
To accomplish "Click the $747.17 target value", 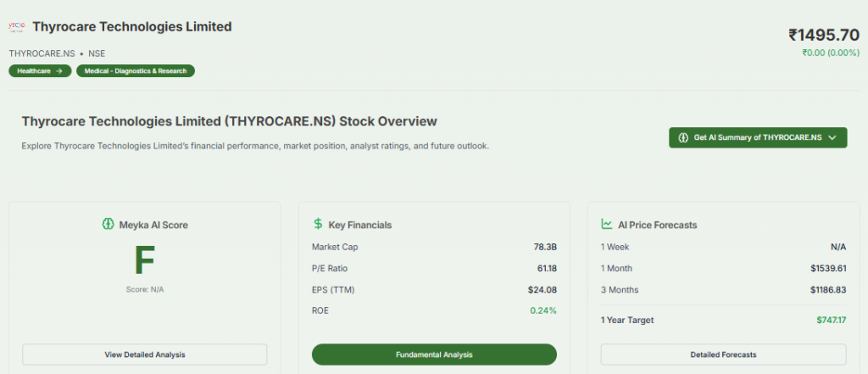I will pyautogui.click(x=832, y=321).
